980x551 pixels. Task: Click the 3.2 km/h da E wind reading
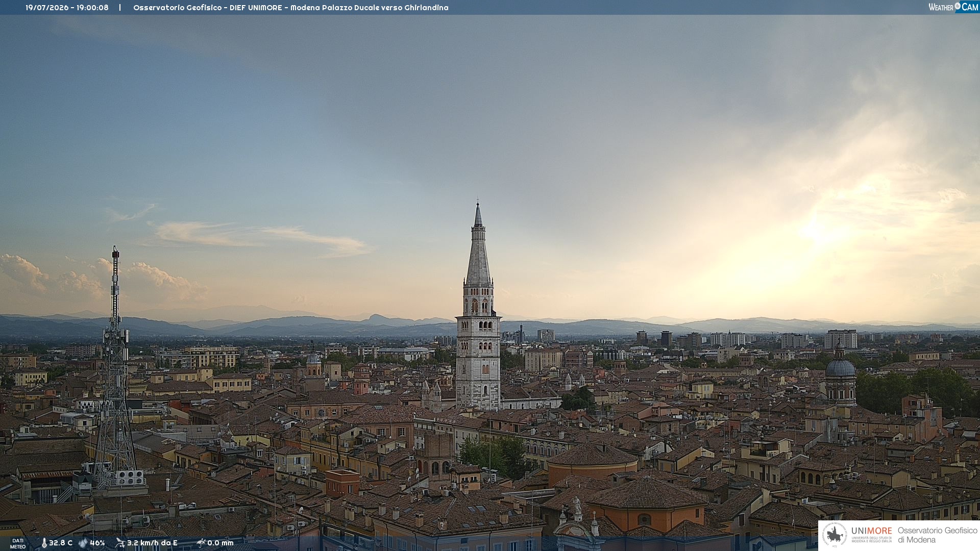(x=152, y=543)
